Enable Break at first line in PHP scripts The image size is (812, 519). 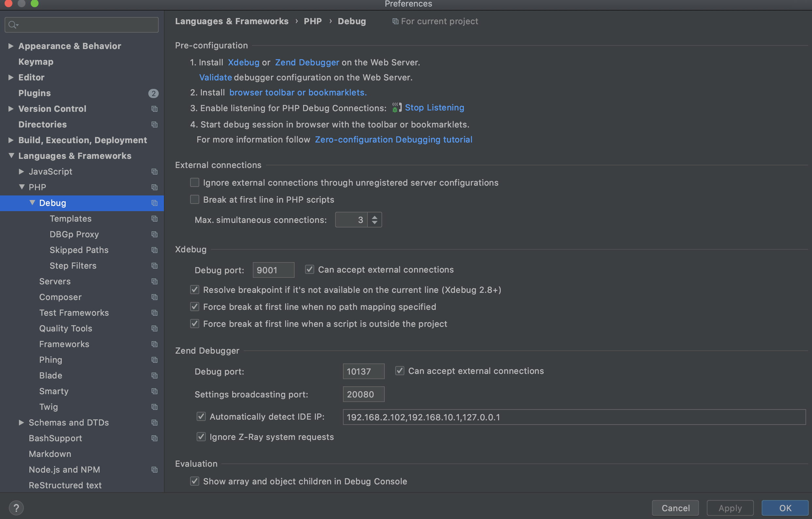pos(195,200)
